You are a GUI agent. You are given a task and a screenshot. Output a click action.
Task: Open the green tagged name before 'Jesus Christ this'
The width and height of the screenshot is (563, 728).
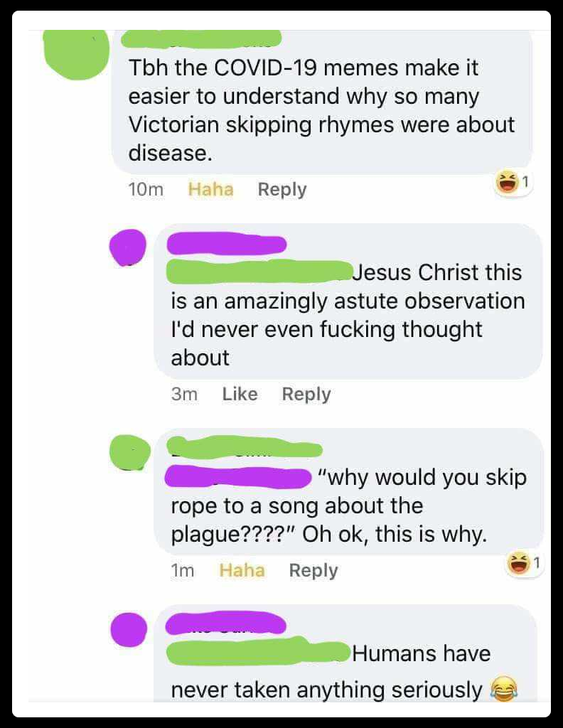pos(260,272)
